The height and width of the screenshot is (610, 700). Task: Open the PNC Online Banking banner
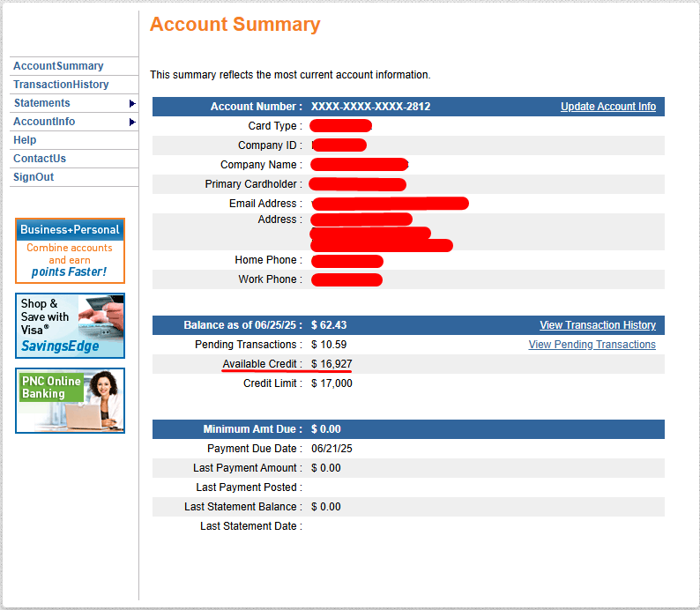tap(71, 401)
